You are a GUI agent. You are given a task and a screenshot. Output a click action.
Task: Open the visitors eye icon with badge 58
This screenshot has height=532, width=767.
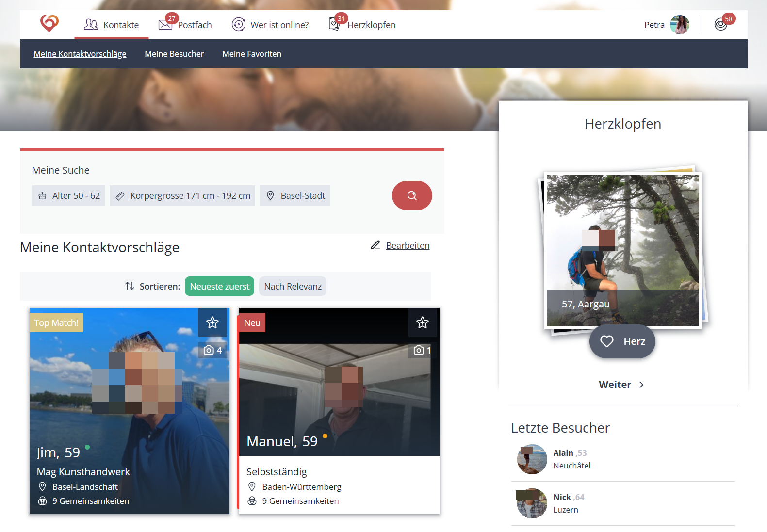(721, 24)
